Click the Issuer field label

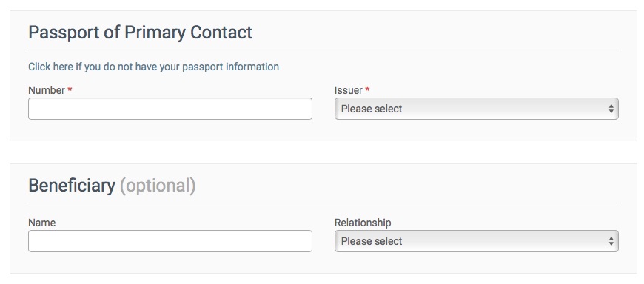(349, 90)
